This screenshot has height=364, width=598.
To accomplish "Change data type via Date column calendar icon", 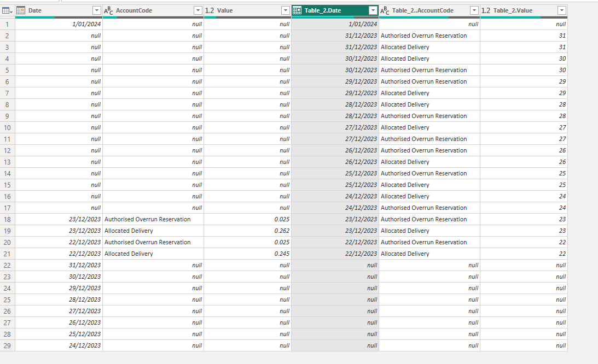I will coord(21,11).
